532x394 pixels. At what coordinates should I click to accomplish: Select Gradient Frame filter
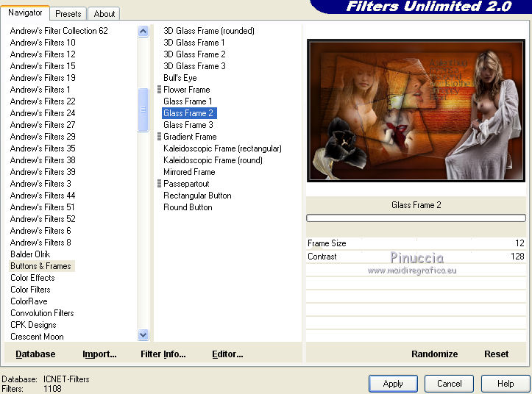coord(190,137)
